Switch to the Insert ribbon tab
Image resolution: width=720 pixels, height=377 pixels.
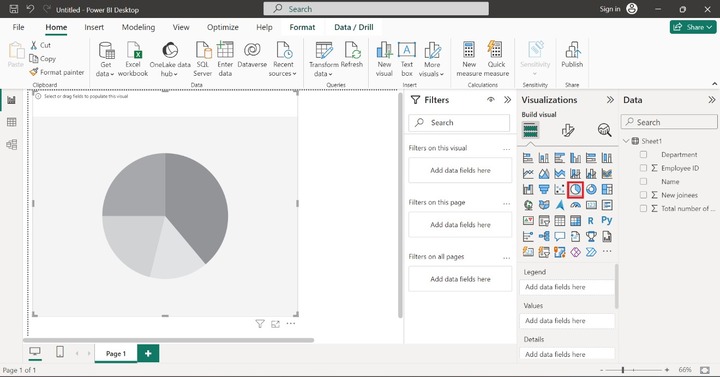94,27
